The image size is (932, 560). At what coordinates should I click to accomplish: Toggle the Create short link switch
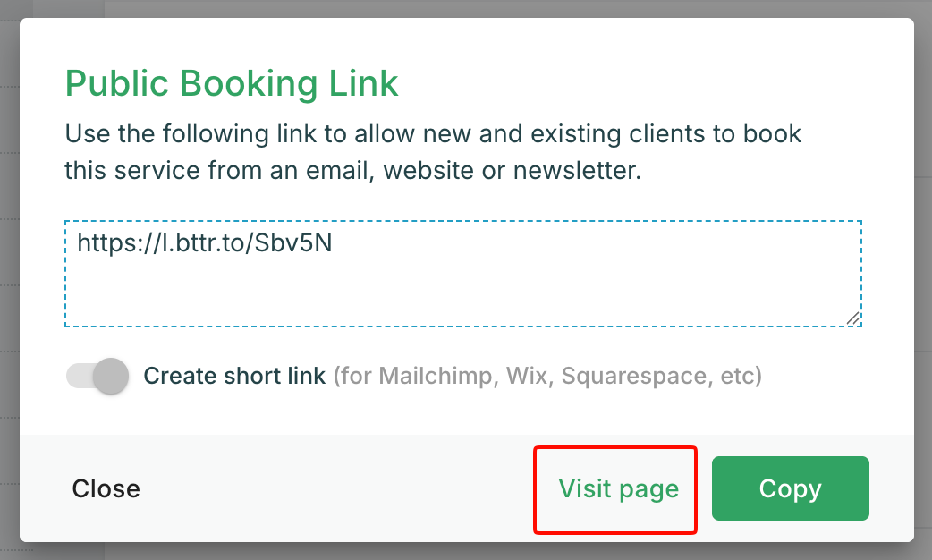[x=97, y=376]
